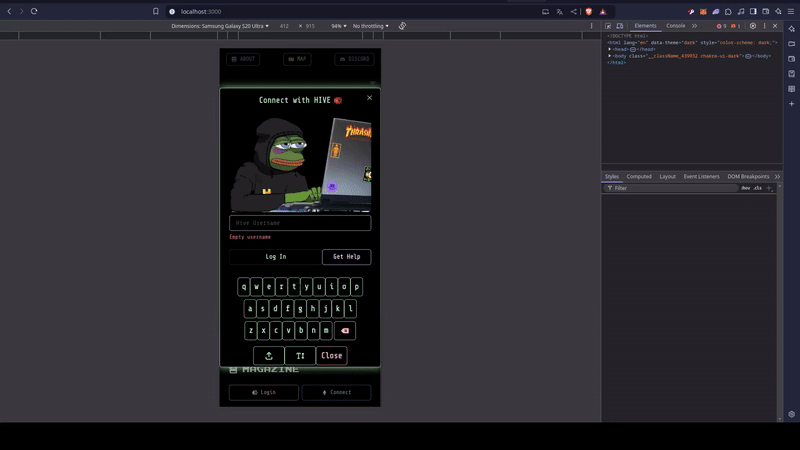Click the Log In button
The width and height of the screenshot is (800, 450).
[x=276, y=257]
